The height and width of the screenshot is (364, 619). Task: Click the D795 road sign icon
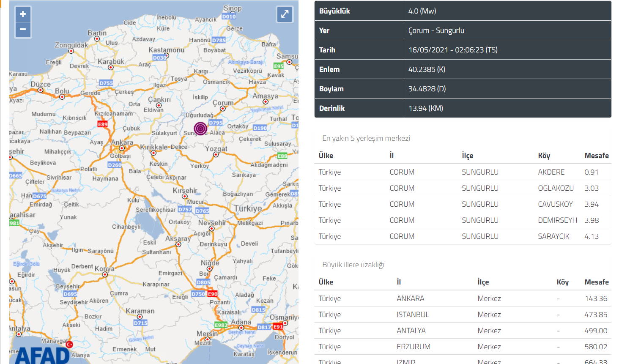pyautogui.click(x=215, y=123)
